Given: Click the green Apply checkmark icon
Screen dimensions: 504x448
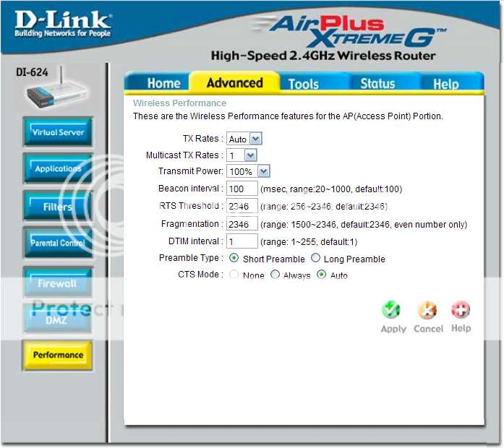Looking at the screenshot, I should [391, 311].
